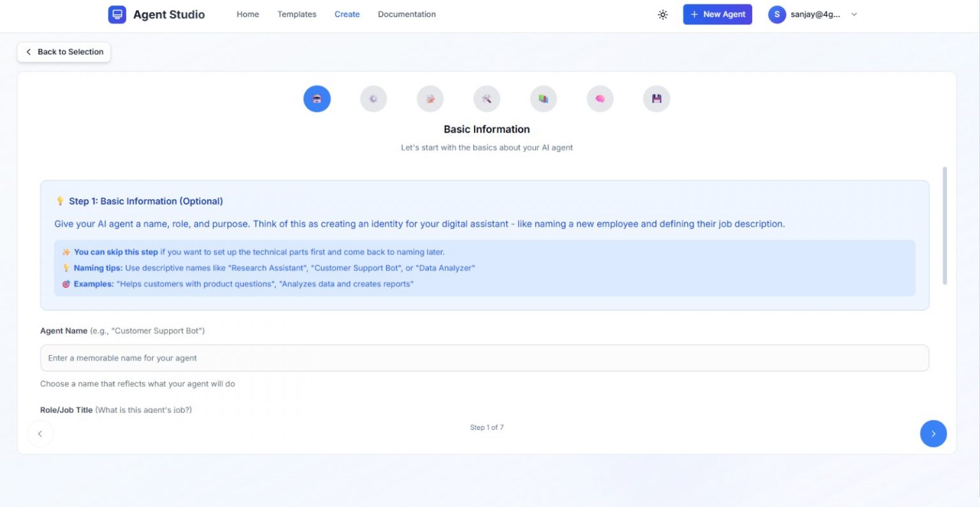Open the books knowledge step icon

point(543,98)
